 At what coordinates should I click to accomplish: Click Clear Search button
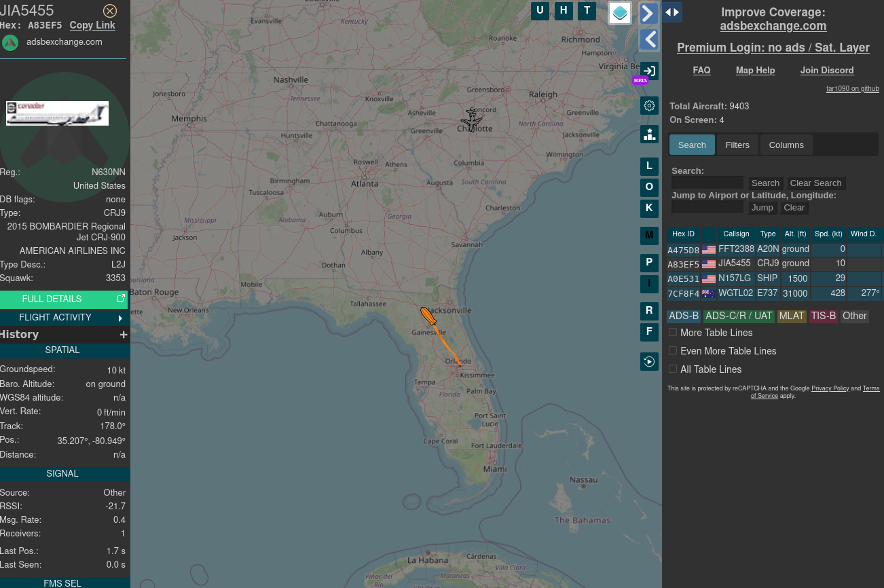815,183
